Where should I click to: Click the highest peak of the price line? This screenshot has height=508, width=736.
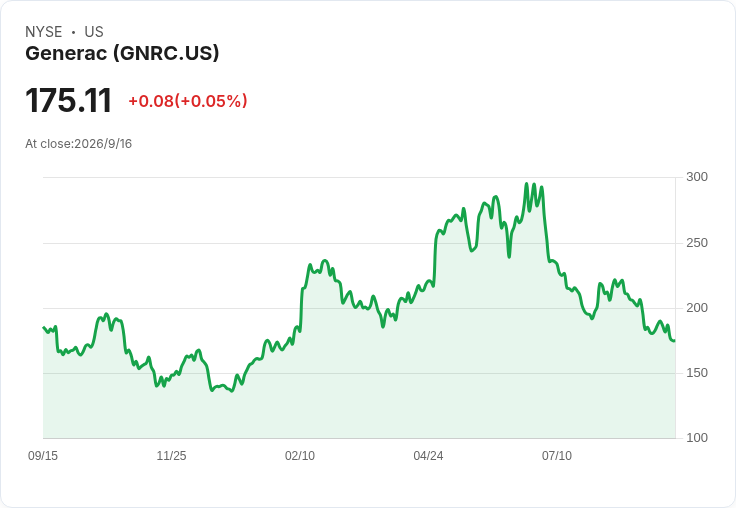pos(527,184)
